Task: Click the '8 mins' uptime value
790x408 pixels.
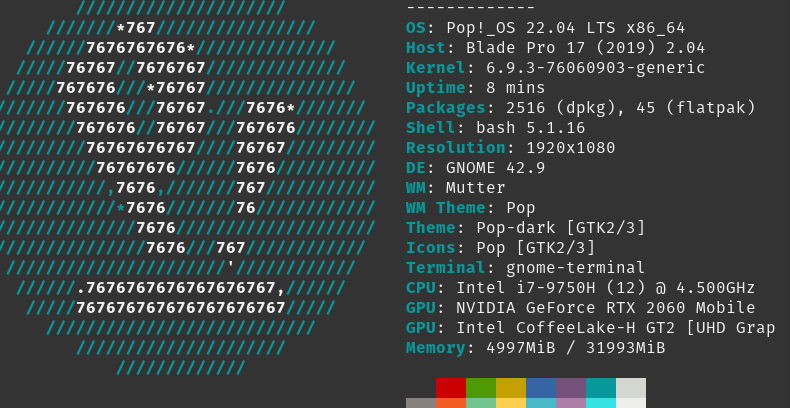Action: [516, 88]
